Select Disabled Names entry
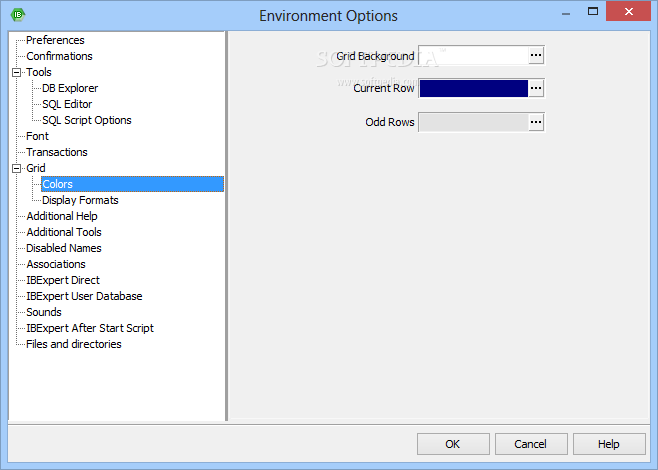 pyautogui.click(x=64, y=248)
